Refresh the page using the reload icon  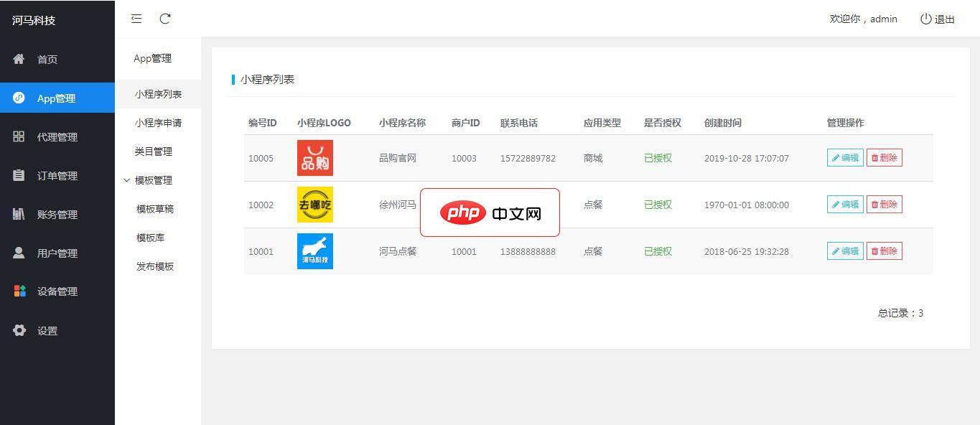[165, 19]
